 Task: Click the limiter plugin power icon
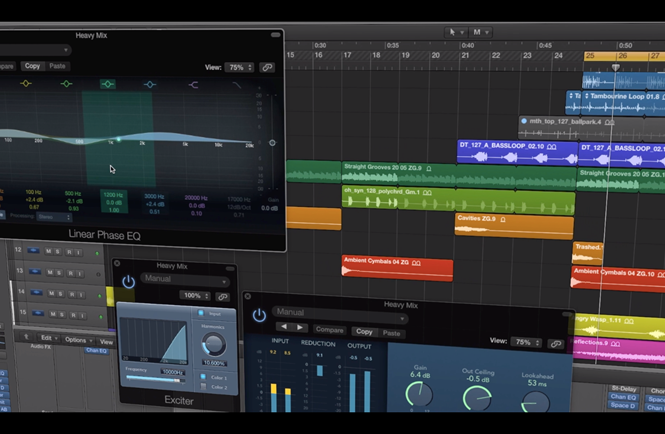click(259, 315)
